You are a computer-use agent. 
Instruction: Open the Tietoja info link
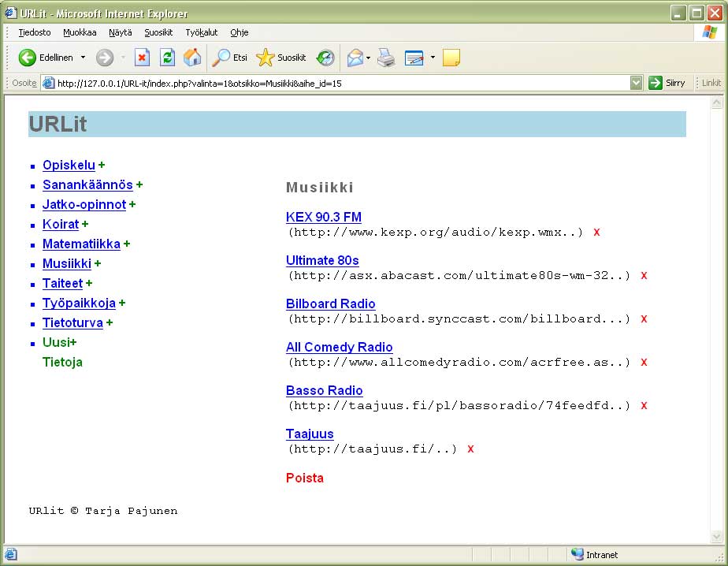click(x=62, y=362)
